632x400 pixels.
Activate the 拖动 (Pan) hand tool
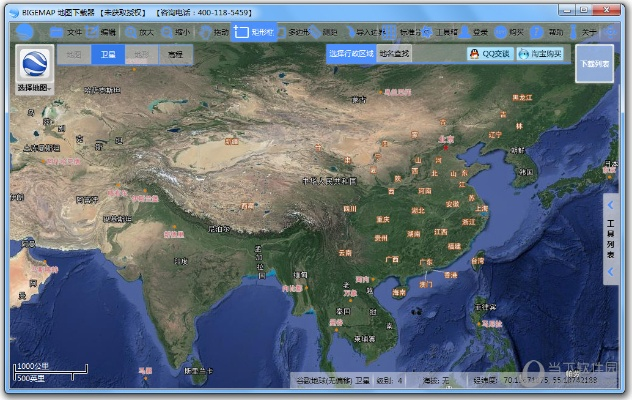tap(213, 32)
